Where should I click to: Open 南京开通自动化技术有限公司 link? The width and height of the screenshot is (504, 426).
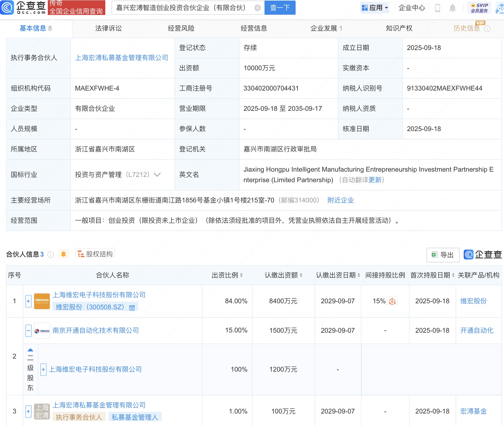pyautogui.click(x=96, y=330)
